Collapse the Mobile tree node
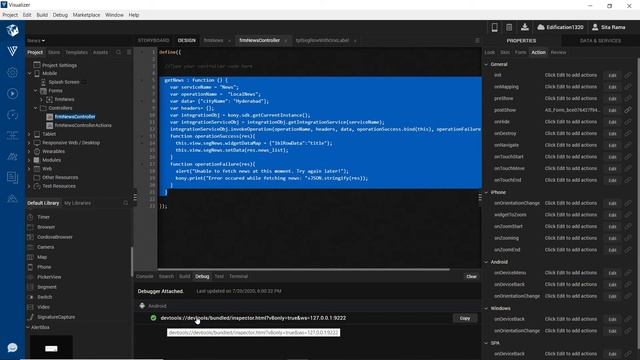The width and height of the screenshot is (640, 360). tap(30, 73)
